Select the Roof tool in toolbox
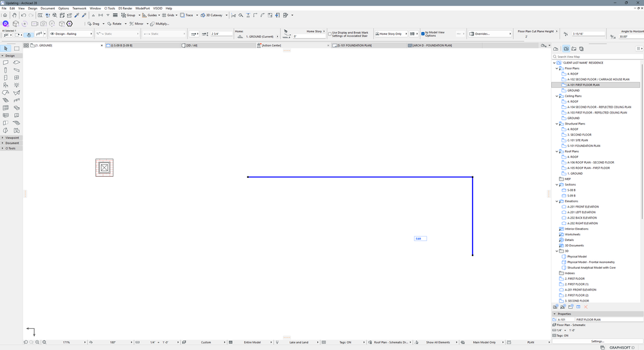 coord(6,93)
